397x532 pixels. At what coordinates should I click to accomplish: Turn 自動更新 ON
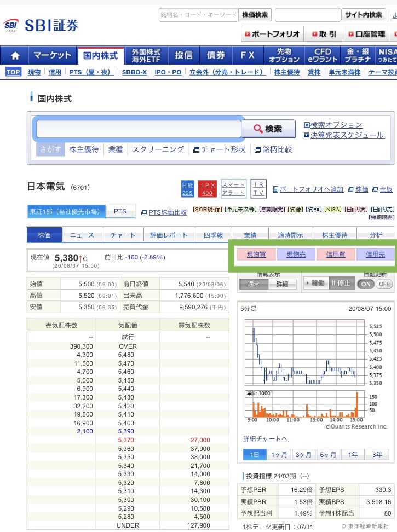[366, 284]
